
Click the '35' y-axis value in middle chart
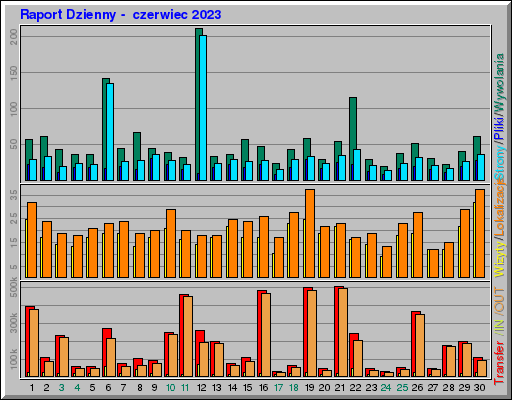(14, 195)
